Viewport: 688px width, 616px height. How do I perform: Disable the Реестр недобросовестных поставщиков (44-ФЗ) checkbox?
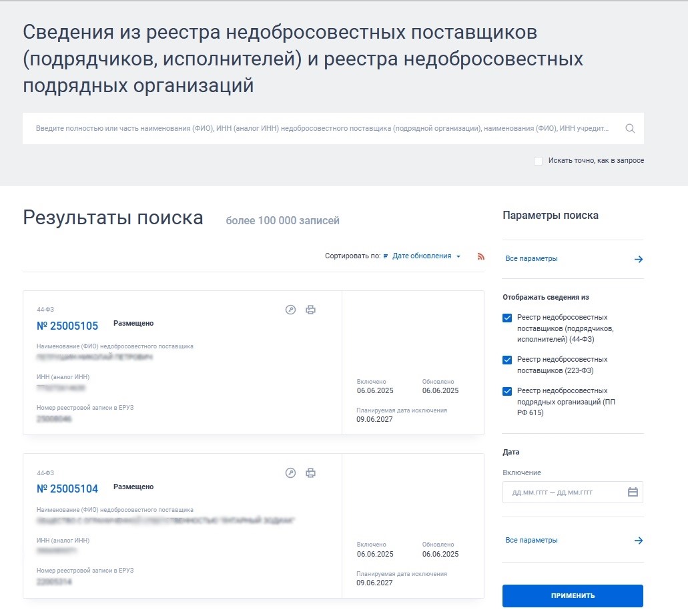[507, 318]
